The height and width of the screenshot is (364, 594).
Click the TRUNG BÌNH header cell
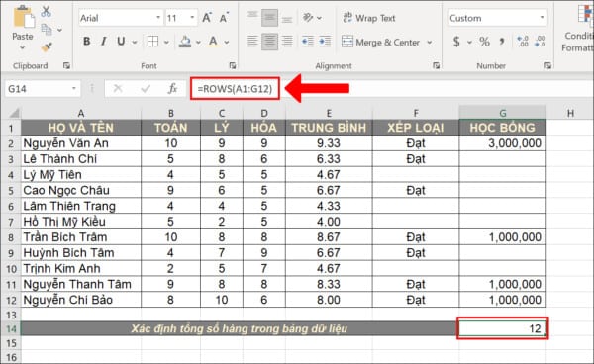(x=329, y=128)
